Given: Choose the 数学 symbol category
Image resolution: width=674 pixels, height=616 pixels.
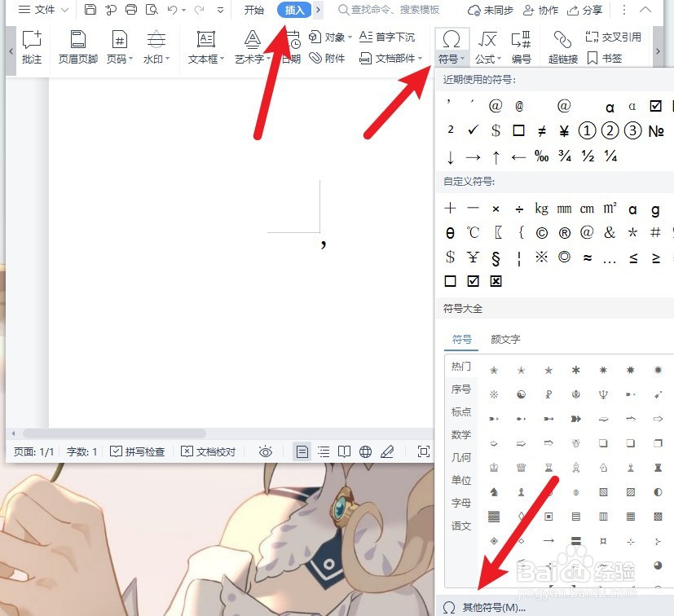Looking at the screenshot, I should [461, 434].
